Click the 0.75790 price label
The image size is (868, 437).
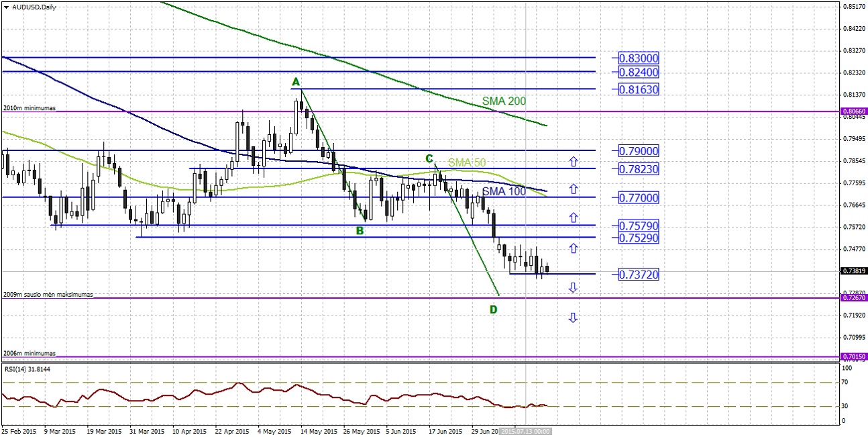638,226
